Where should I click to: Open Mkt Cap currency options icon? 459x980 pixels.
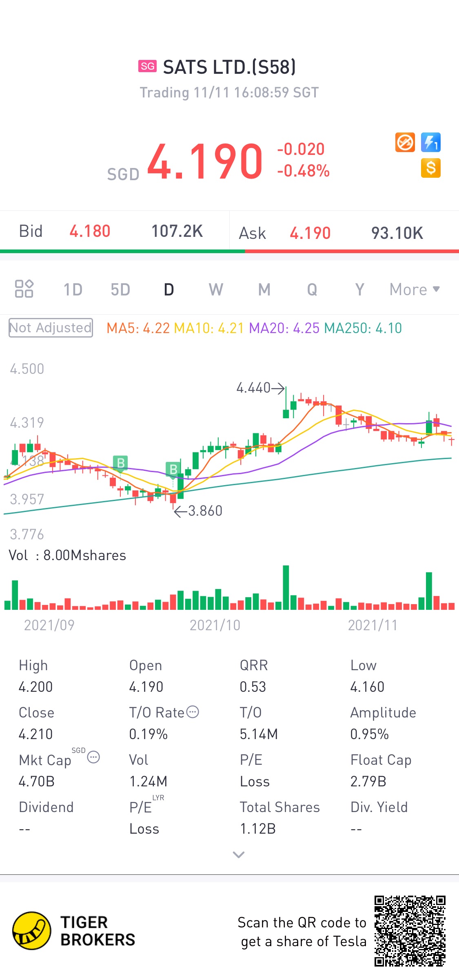(x=93, y=757)
